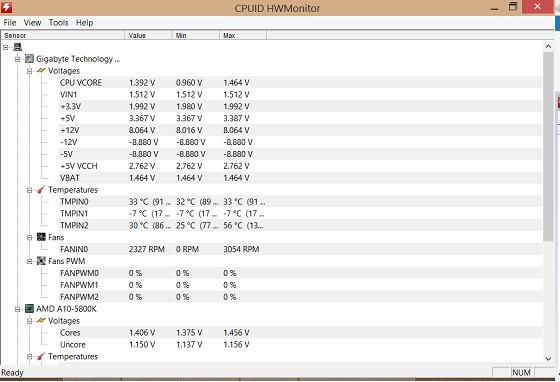
Task: Select the VIN1 voltage row
Action: [300, 94]
